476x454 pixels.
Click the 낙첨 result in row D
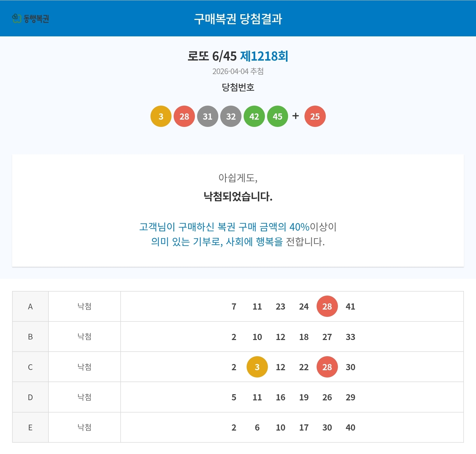pyautogui.click(x=85, y=397)
